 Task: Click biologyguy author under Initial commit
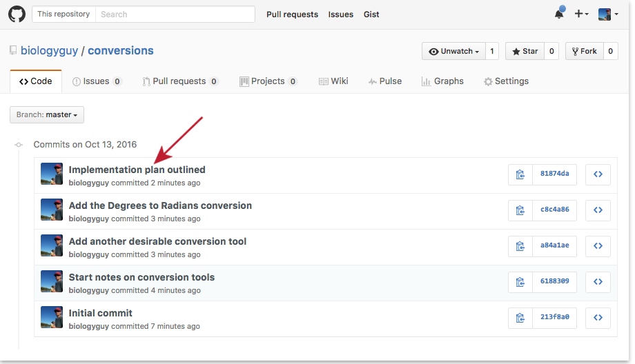(88, 326)
